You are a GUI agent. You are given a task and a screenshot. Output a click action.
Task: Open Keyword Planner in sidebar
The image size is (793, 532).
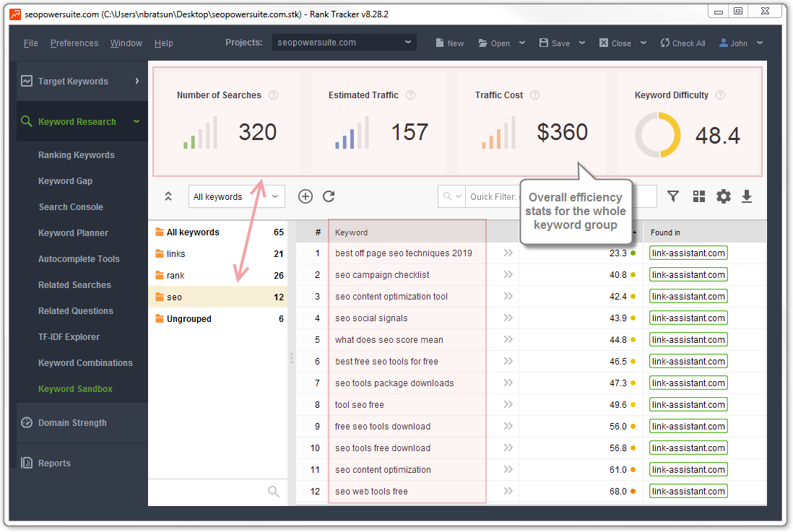click(74, 233)
